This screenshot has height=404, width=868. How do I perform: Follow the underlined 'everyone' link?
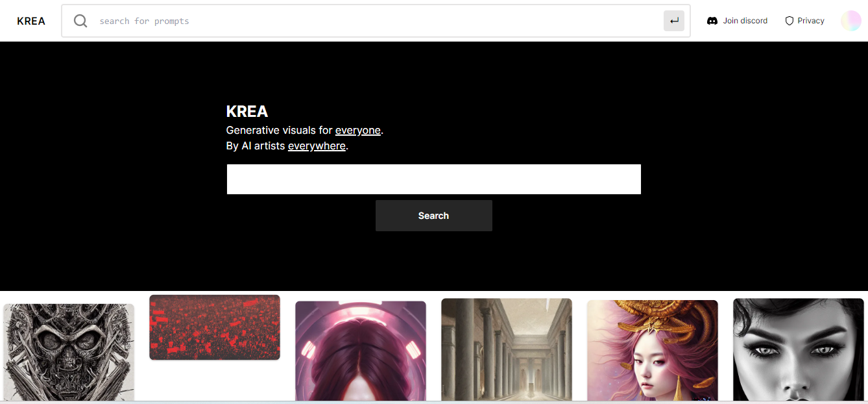358,131
